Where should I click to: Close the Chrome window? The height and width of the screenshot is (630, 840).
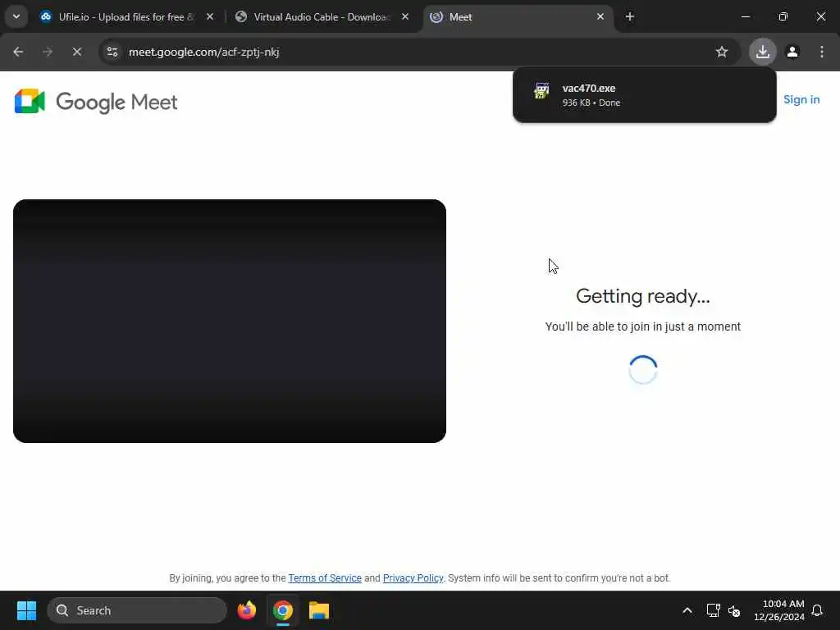pos(820,16)
